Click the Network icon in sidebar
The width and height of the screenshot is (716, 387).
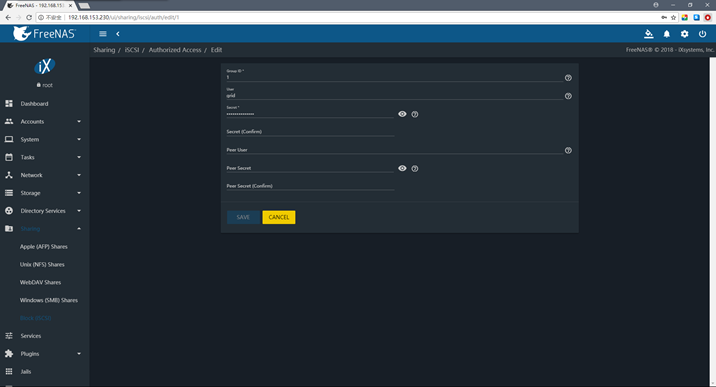9,175
